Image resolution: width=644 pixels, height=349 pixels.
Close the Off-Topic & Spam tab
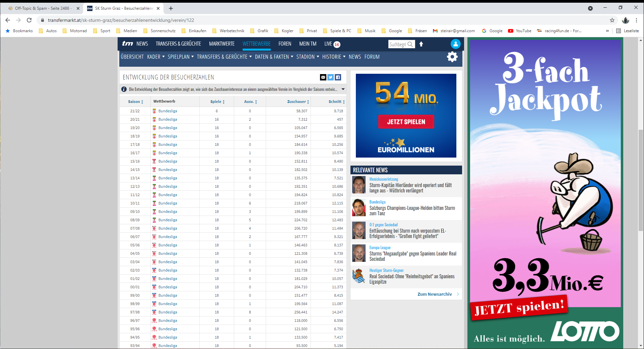pyautogui.click(x=78, y=8)
